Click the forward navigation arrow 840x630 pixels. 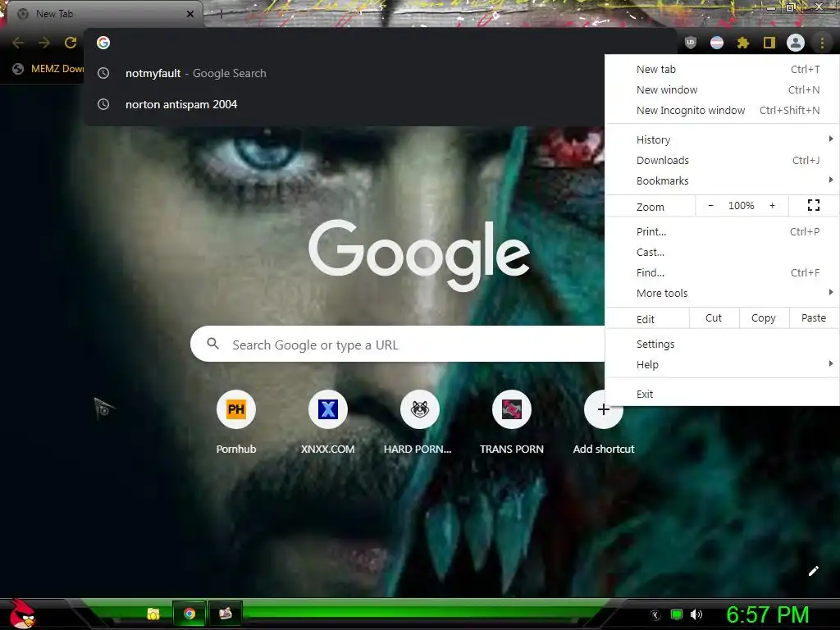tap(44, 43)
